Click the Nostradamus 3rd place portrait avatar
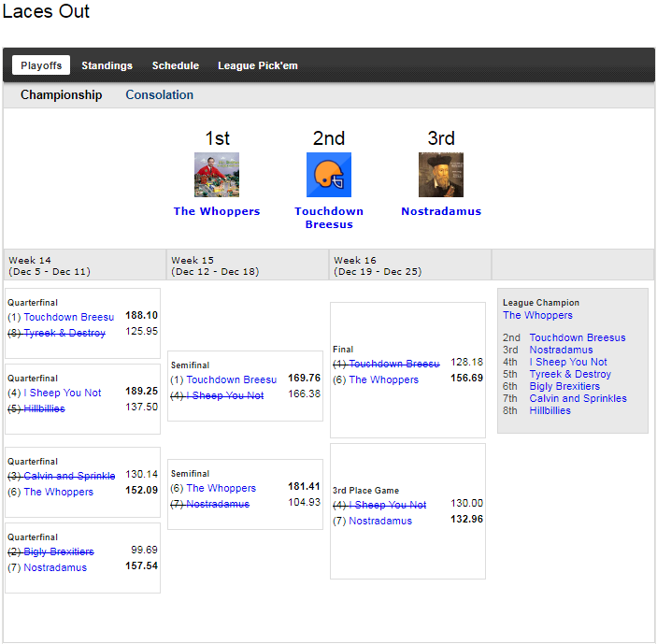Screen dimensions: 657x644 click(441, 175)
